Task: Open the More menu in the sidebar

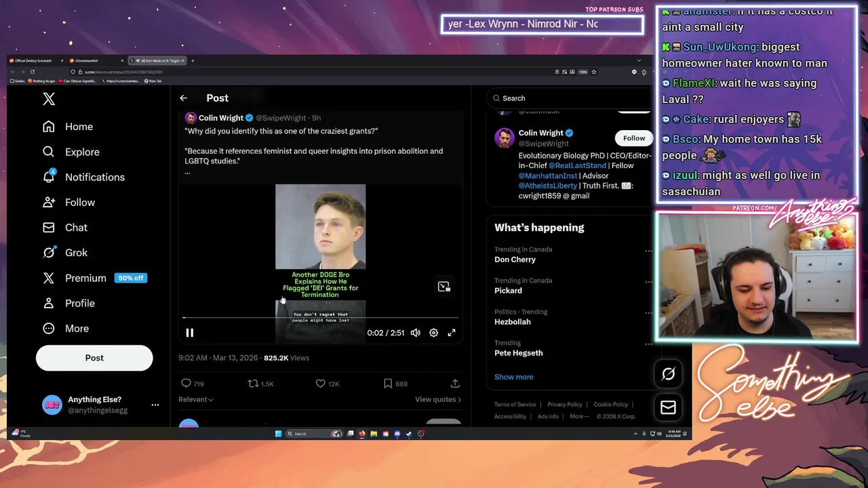Action: point(66,328)
